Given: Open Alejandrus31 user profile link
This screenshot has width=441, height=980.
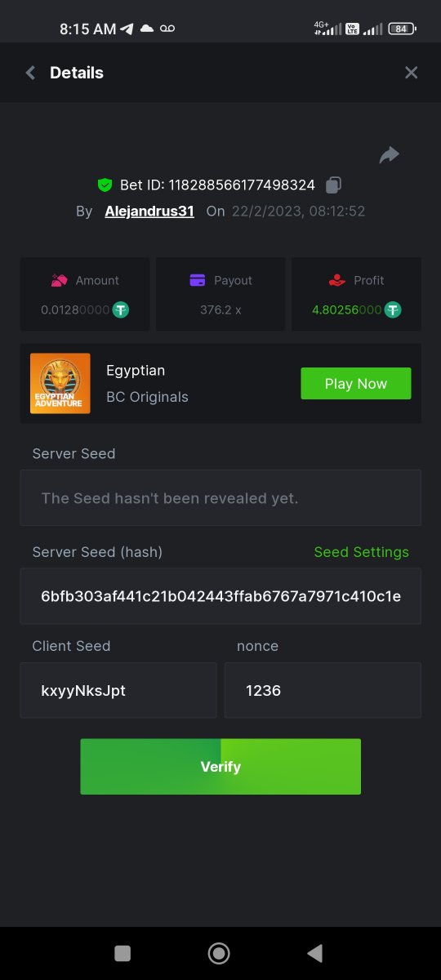Looking at the screenshot, I should click(149, 211).
